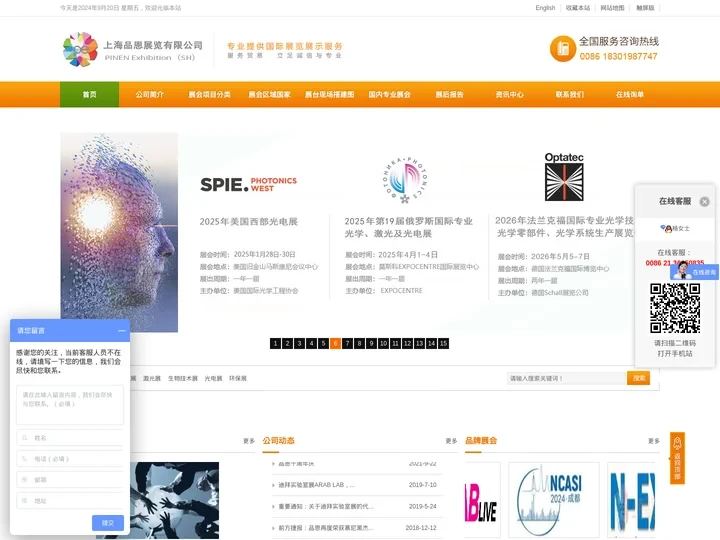Screen dimensions: 720x540
Task: Click the Russian Photonics expo logo
Action: [x=405, y=180]
